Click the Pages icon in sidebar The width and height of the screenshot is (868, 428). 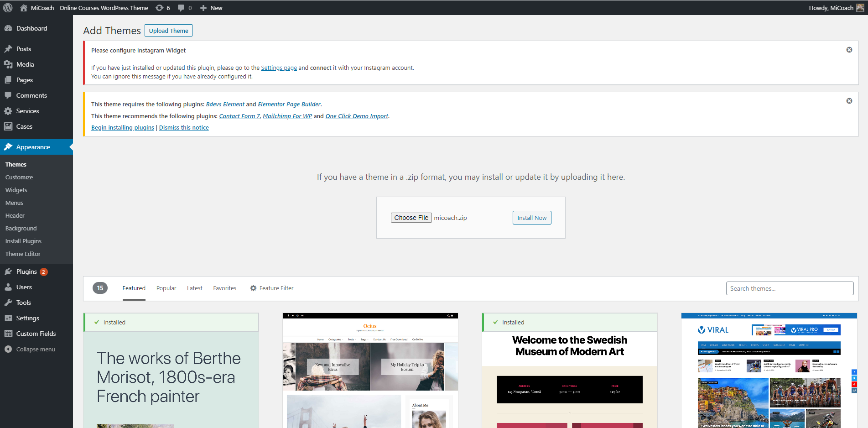pos(8,80)
